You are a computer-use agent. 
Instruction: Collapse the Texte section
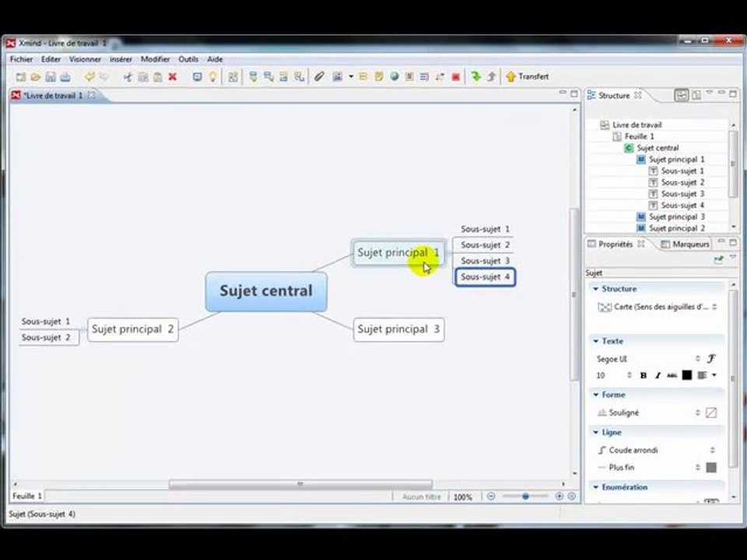[595, 341]
